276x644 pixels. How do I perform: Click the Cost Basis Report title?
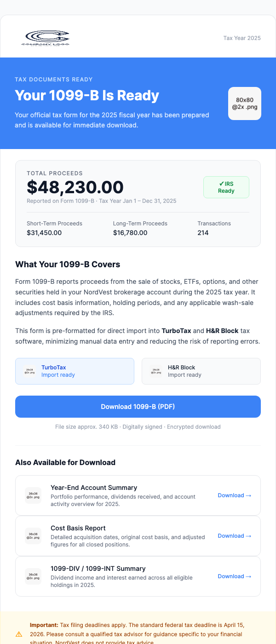[78, 528]
